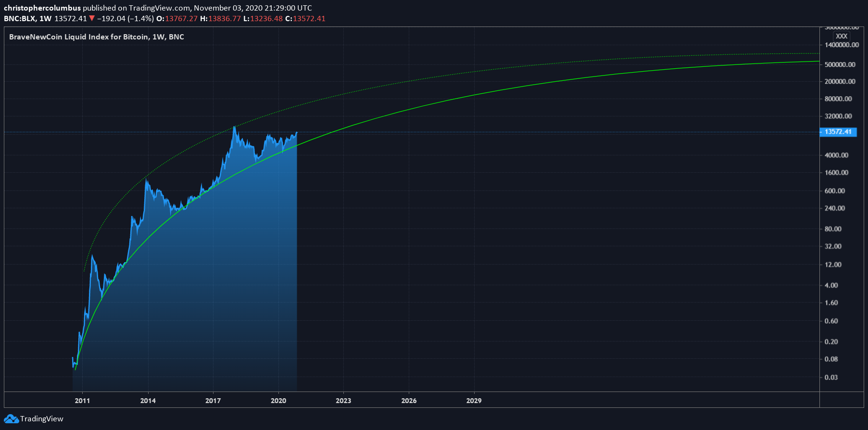Click the 2017 label on time axis
Screen dimensions: 868x430
pyautogui.click(x=213, y=401)
